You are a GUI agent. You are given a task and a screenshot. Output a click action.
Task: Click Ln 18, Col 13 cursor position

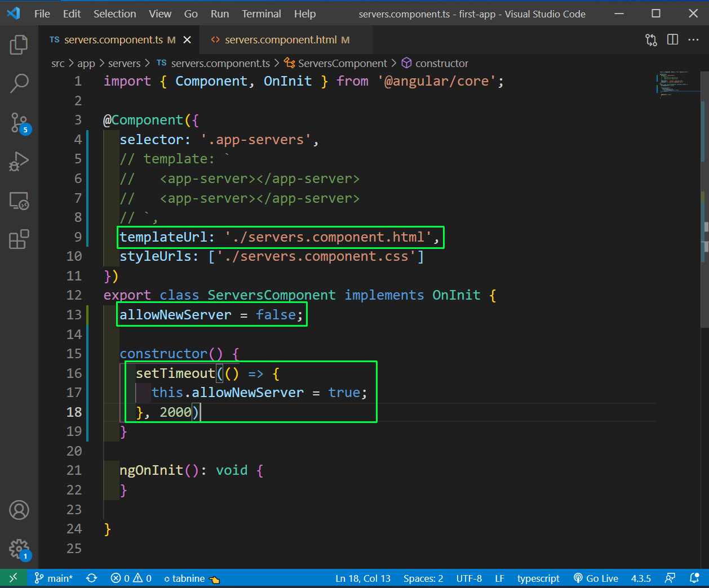363,578
